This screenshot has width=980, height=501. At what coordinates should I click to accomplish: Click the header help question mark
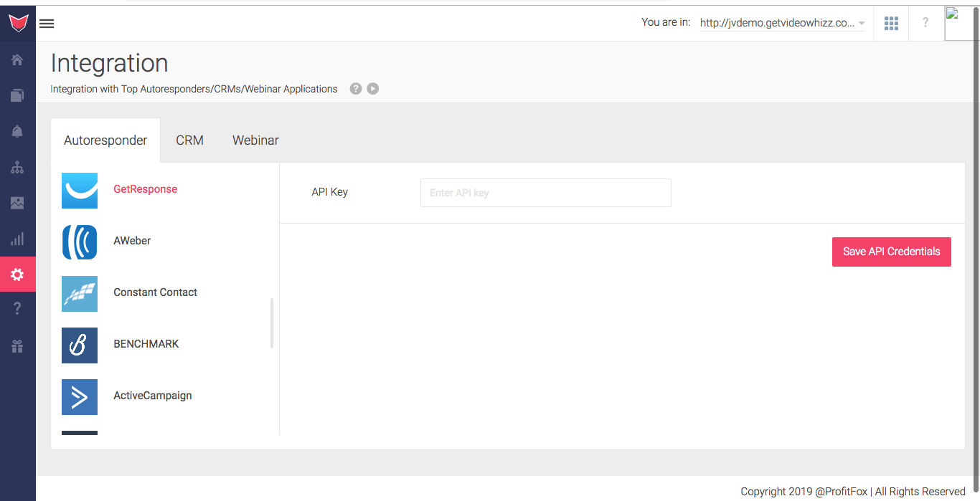pos(925,23)
